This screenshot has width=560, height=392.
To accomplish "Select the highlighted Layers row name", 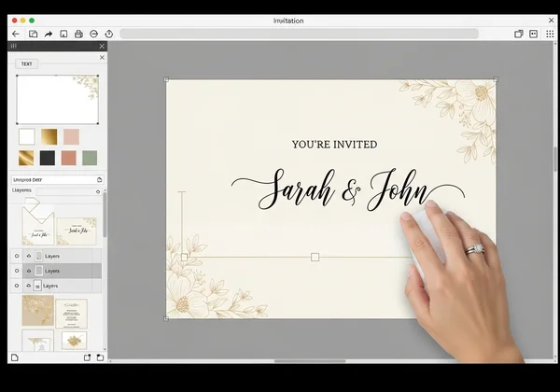I will [x=52, y=271].
